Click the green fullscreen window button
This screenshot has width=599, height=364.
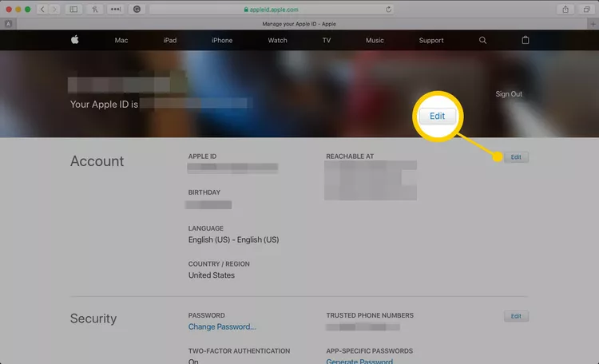[x=27, y=9]
